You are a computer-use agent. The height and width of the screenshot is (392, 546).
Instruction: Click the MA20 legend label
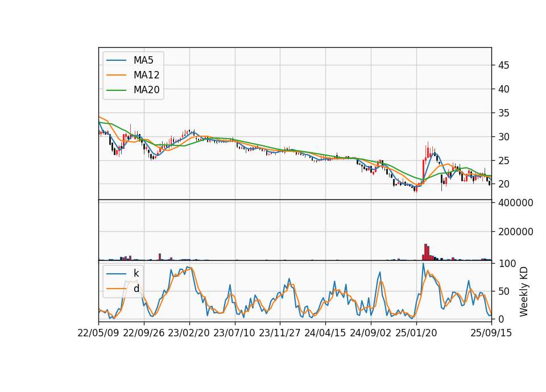coord(146,90)
